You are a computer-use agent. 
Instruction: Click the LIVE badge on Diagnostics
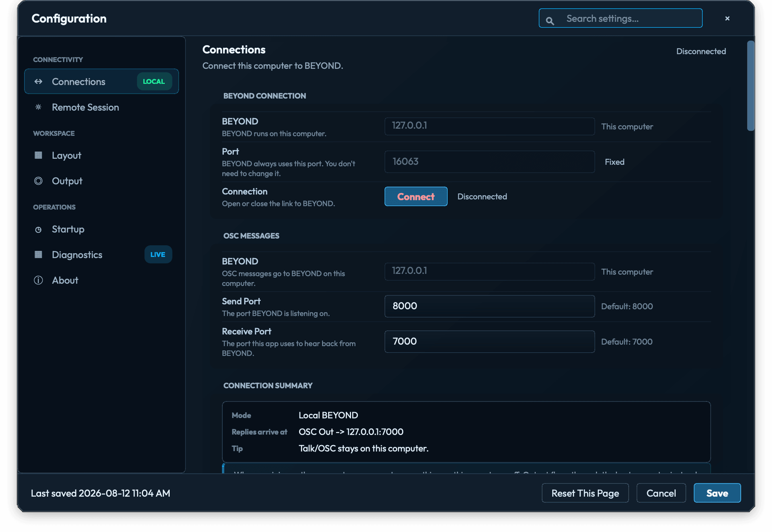pos(158,255)
